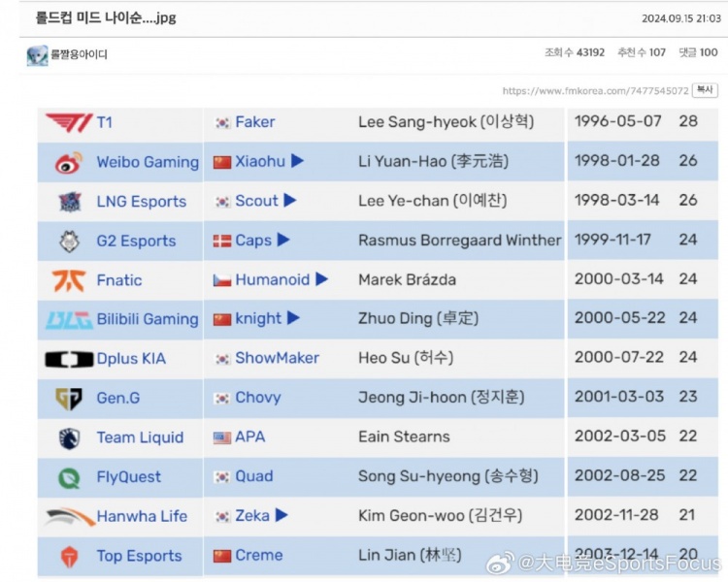
Task: Expand the arrow next to Zeka
Action: 281,515
